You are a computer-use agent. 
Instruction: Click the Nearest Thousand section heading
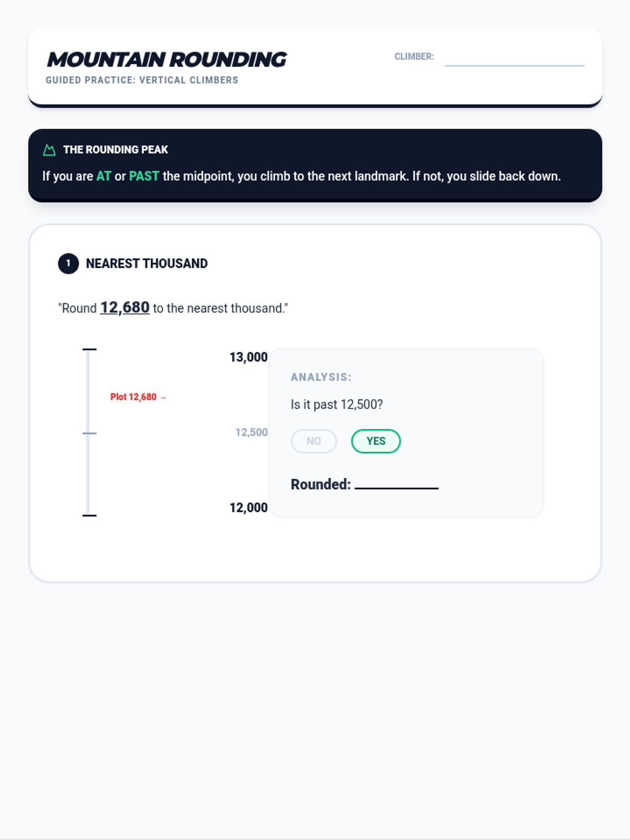(x=146, y=264)
